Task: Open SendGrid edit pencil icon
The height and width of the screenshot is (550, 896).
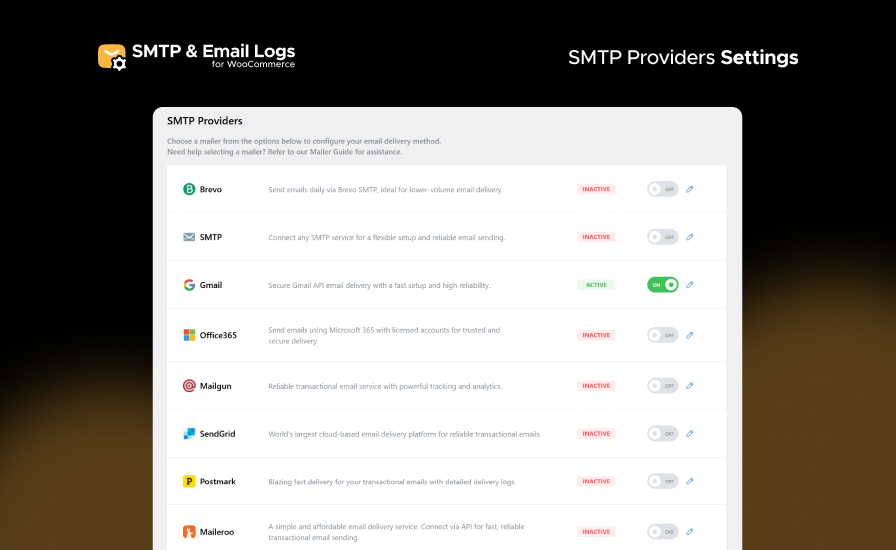Action: coord(690,434)
